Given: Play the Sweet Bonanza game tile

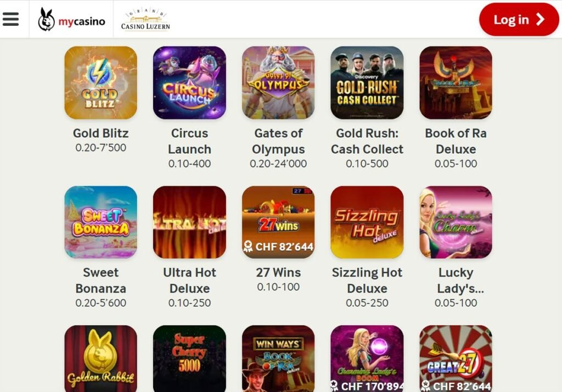Looking at the screenshot, I should 101,222.
